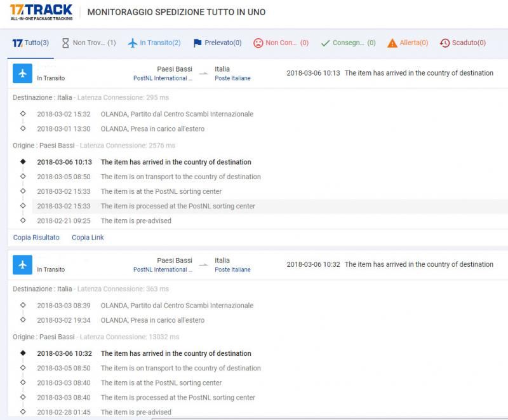
Task: Click the 2018-03-06 10:32 header status summary
Action: click(390, 264)
